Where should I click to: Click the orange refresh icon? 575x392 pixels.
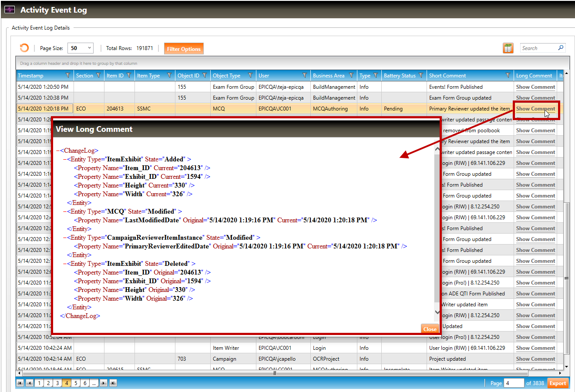pyautogui.click(x=24, y=48)
